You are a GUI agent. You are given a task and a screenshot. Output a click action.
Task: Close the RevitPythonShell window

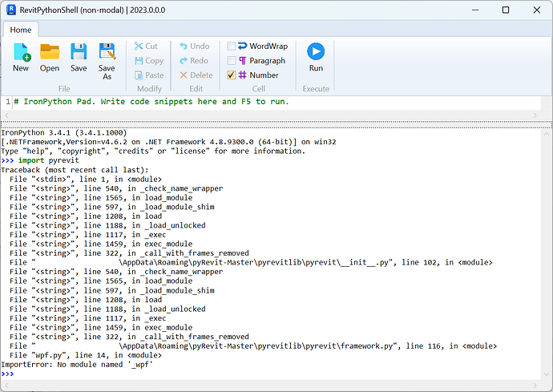[x=537, y=10]
